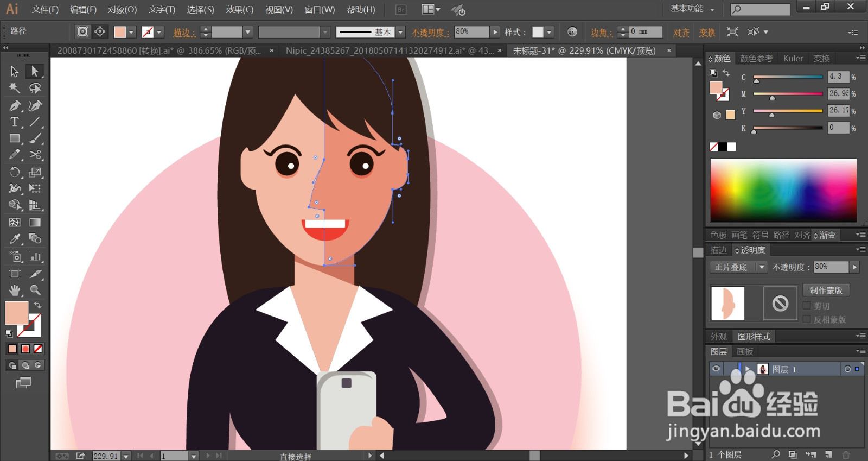The width and height of the screenshot is (868, 461).
Task: Open the 文件(F) menu
Action: click(45, 10)
